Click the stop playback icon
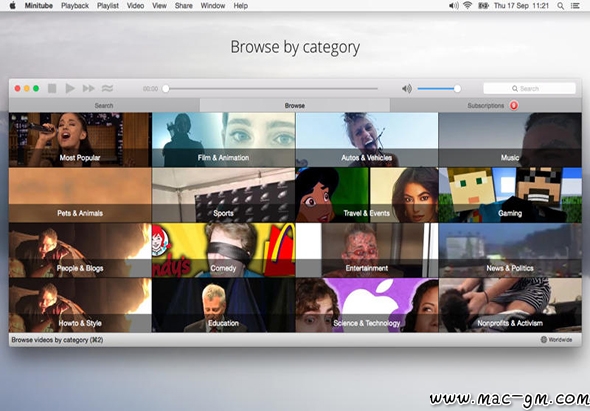Image resolution: width=590 pixels, height=411 pixels. click(x=52, y=88)
